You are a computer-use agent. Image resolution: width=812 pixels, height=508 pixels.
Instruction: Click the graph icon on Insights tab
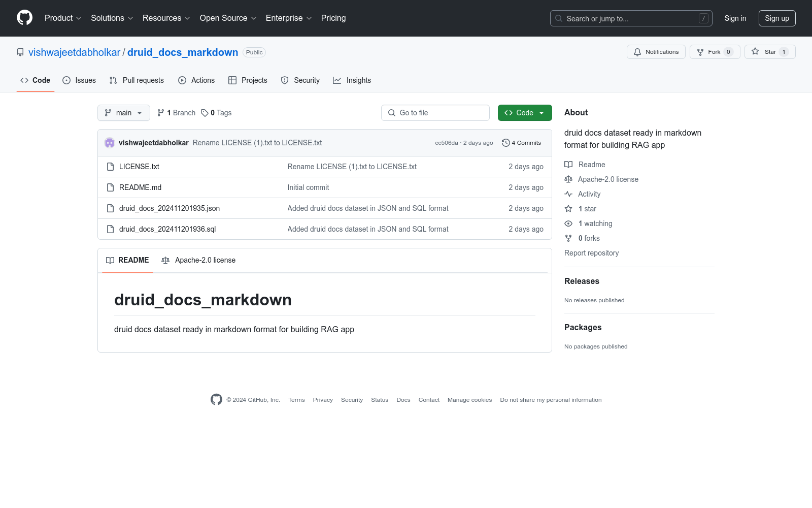(337, 80)
